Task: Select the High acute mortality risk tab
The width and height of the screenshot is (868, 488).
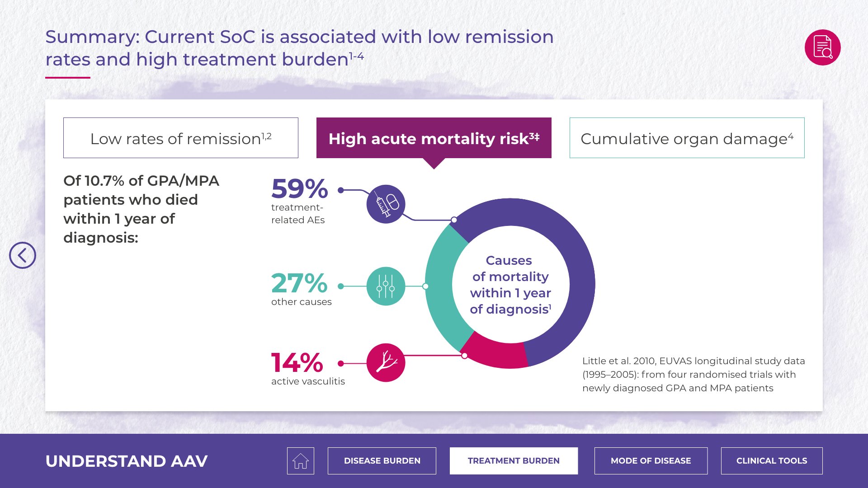Action: pos(434,138)
